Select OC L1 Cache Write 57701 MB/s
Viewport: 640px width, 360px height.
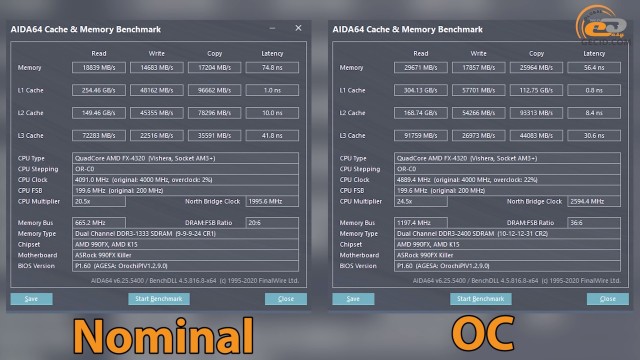point(478,90)
